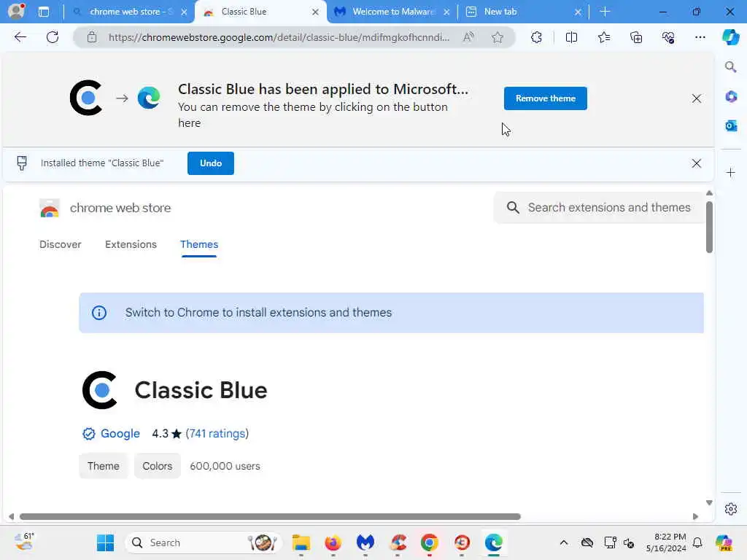Click the taskbar Search box
Screen dimensions: 747x560
coord(204,542)
